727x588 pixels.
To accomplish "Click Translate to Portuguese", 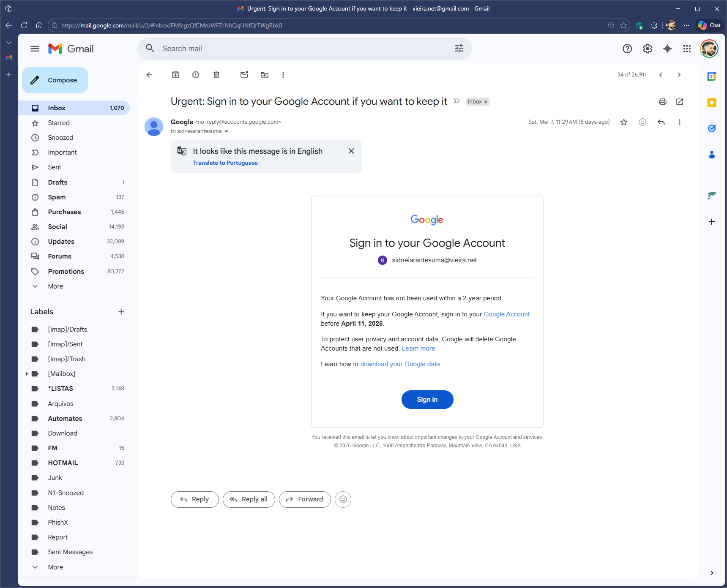I will pyautogui.click(x=225, y=163).
